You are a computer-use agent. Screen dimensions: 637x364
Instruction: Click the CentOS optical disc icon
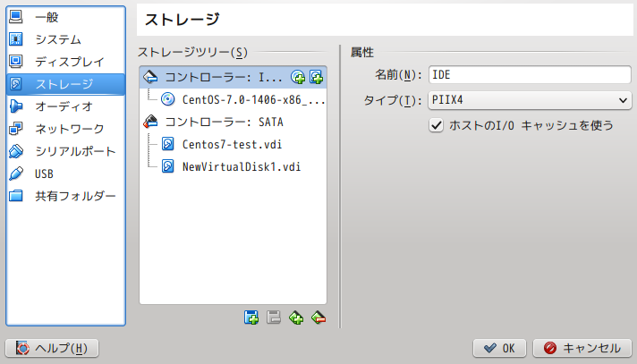point(168,99)
